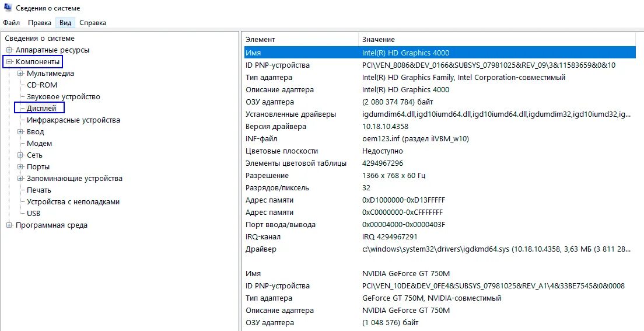Select Модем in the tree
This screenshot has width=644, height=331.
tap(40, 144)
